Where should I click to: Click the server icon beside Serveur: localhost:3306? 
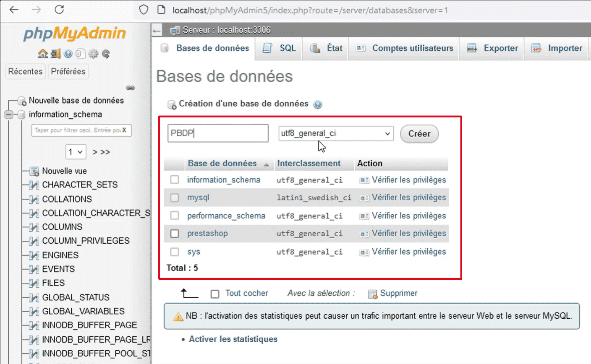[x=175, y=30]
